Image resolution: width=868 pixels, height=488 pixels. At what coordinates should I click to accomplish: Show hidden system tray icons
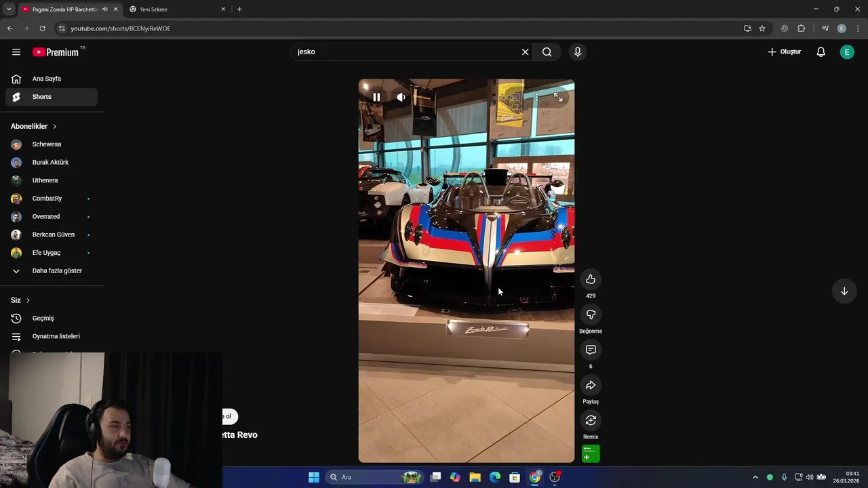pyautogui.click(x=755, y=477)
